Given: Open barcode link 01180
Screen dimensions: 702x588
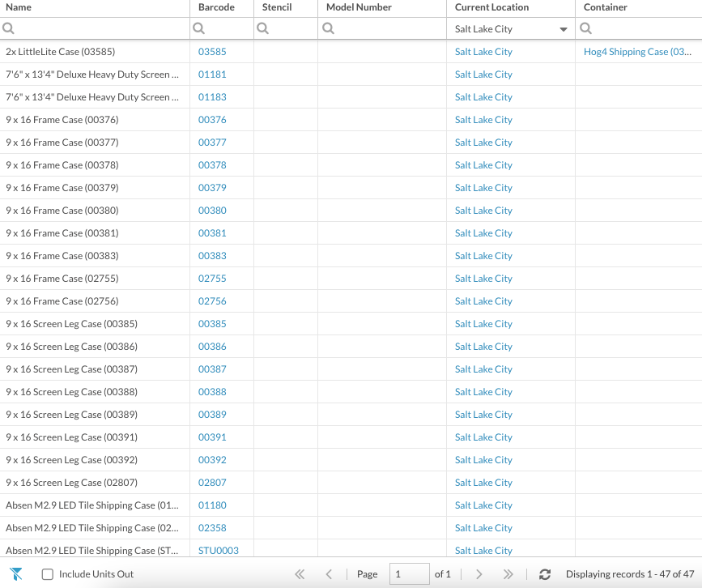Looking at the screenshot, I should (212, 505).
